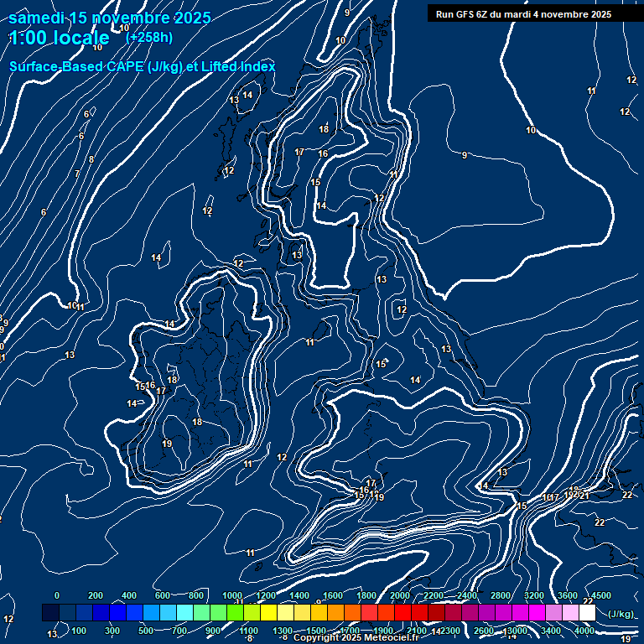This screenshot has width=644, height=644.
Task: Select the orange legend swatch near 1700
Action: [352, 613]
